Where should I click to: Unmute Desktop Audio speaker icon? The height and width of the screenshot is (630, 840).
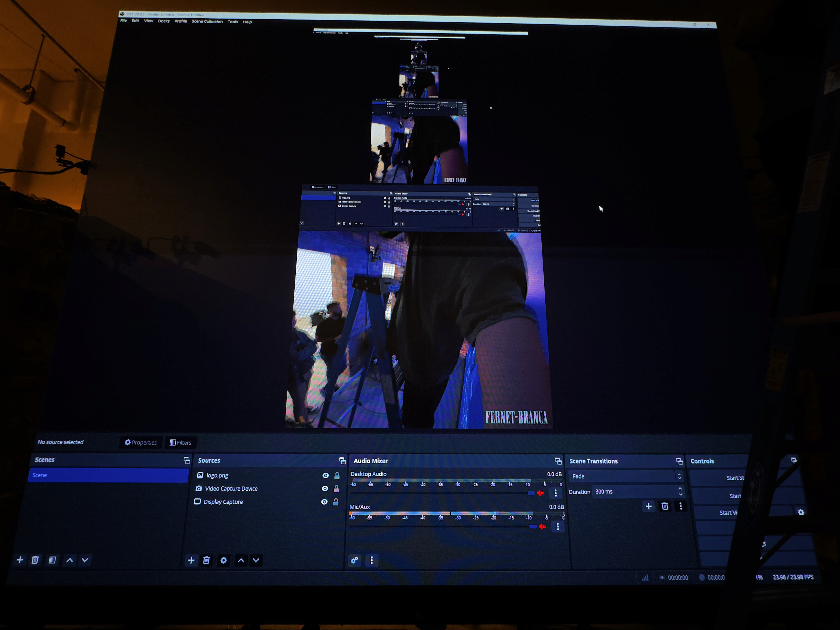click(541, 493)
